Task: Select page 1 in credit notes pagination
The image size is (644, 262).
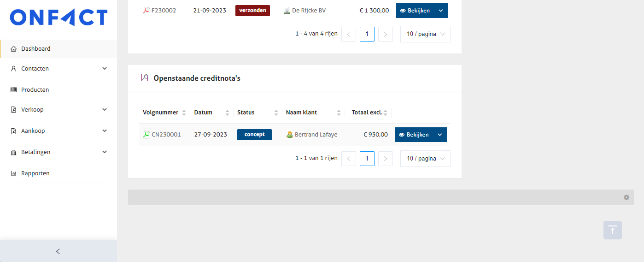Action: (367, 159)
